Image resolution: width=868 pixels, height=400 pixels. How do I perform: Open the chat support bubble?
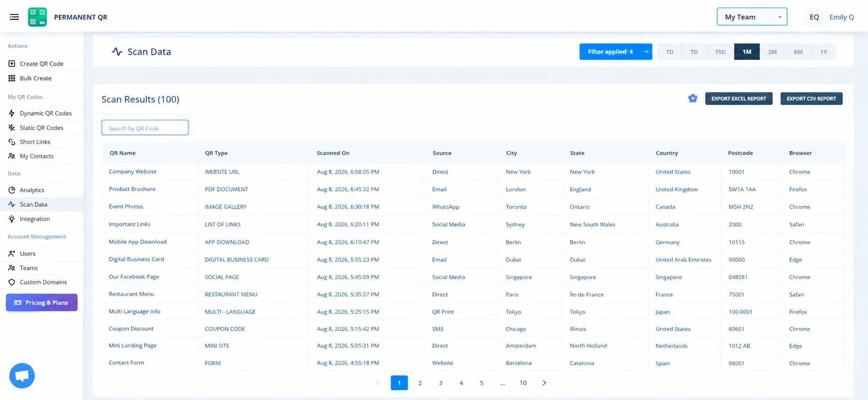[22, 376]
